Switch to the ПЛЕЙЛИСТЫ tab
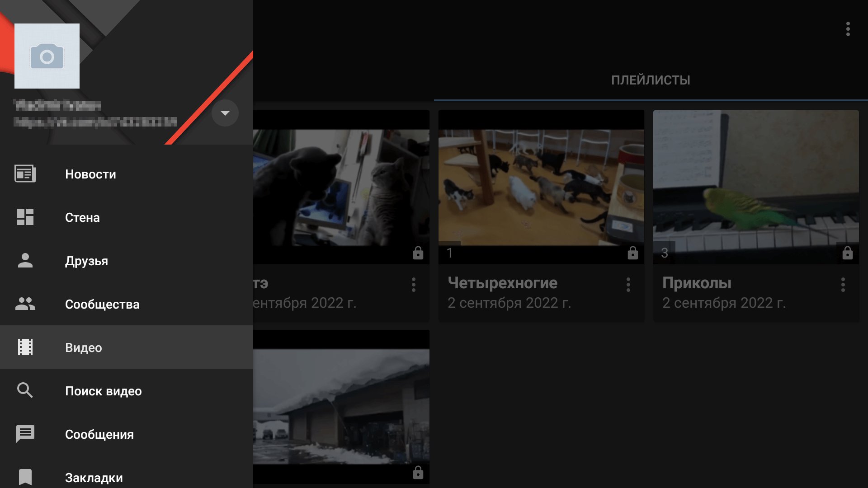Viewport: 868px width, 488px height. click(x=651, y=80)
